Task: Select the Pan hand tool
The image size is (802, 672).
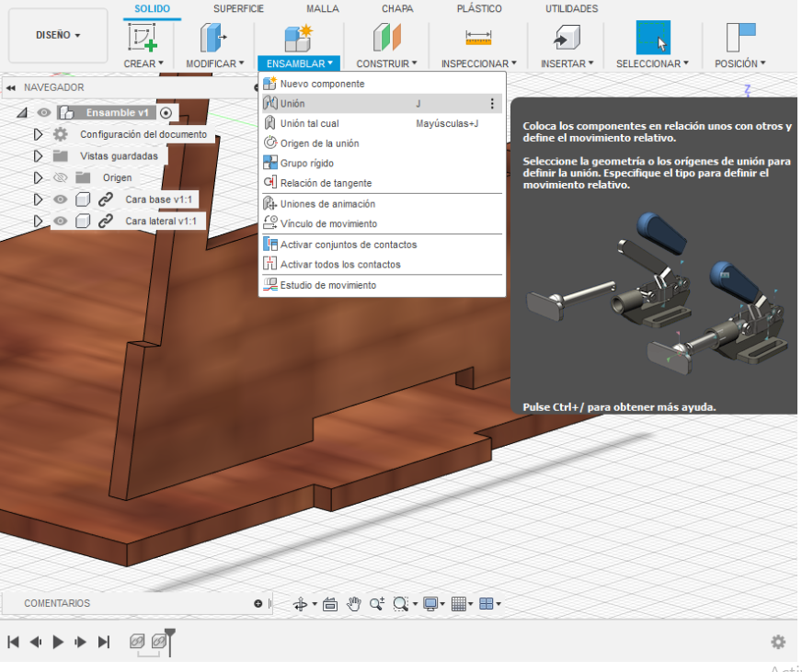Action: coord(353,604)
